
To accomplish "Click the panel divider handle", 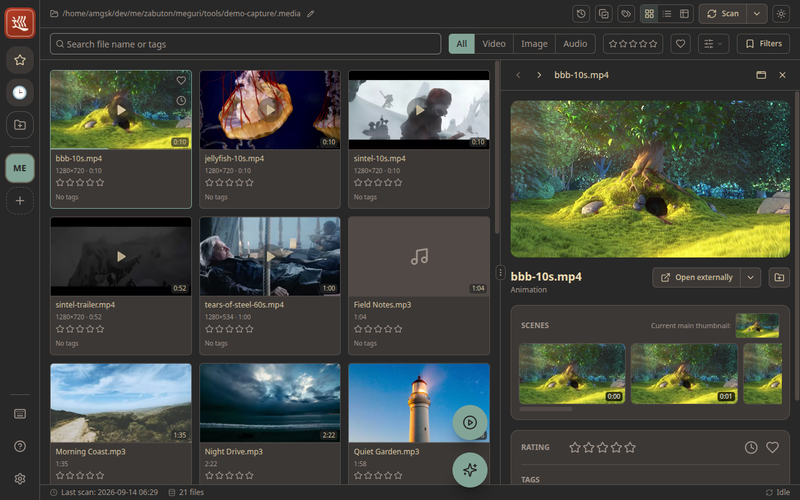I will pos(500,272).
